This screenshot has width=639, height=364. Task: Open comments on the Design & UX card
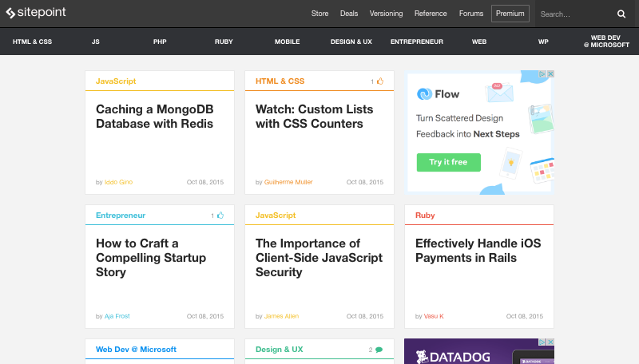pyautogui.click(x=379, y=350)
